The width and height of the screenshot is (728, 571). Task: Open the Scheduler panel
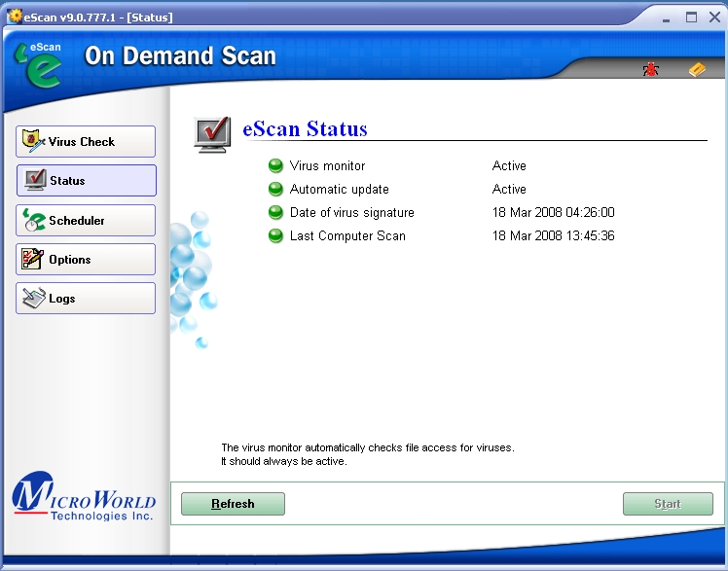pyautogui.click(x=86, y=221)
